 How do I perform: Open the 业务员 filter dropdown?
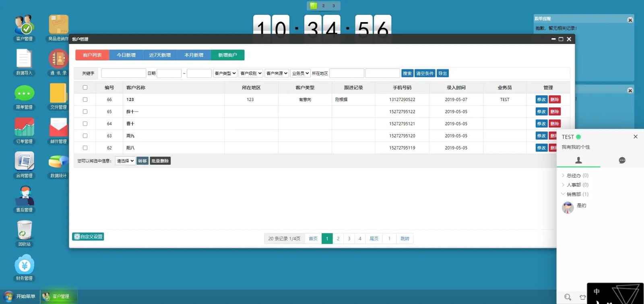tap(300, 73)
